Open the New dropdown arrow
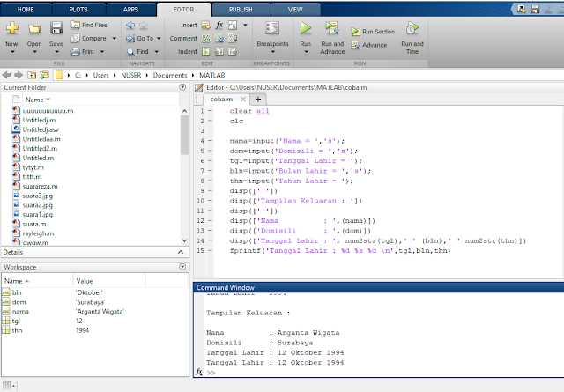This screenshot has height=392, width=564. pyautogui.click(x=12, y=52)
